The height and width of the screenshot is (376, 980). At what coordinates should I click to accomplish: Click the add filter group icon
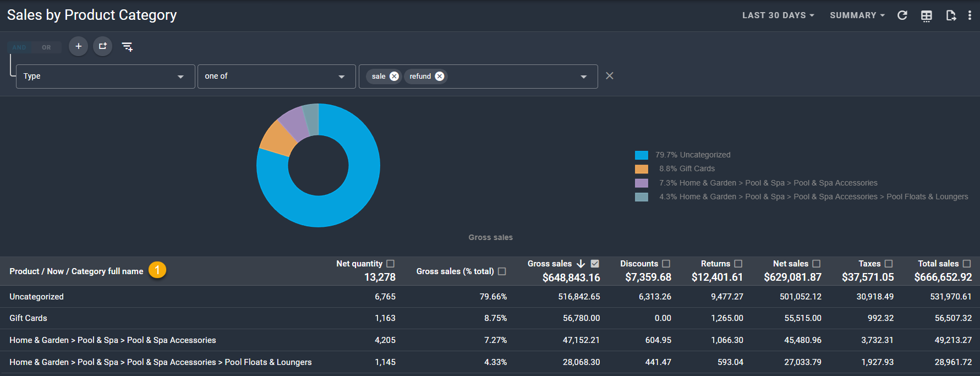pos(102,46)
